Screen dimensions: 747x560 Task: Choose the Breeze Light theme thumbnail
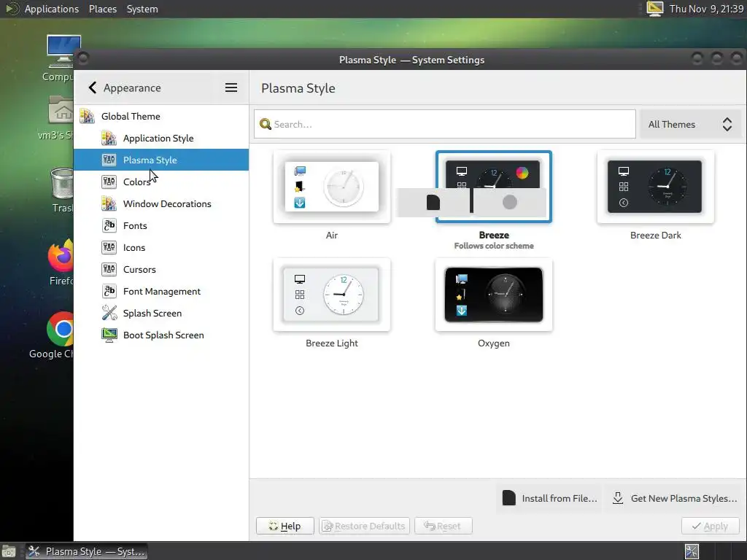tap(332, 295)
